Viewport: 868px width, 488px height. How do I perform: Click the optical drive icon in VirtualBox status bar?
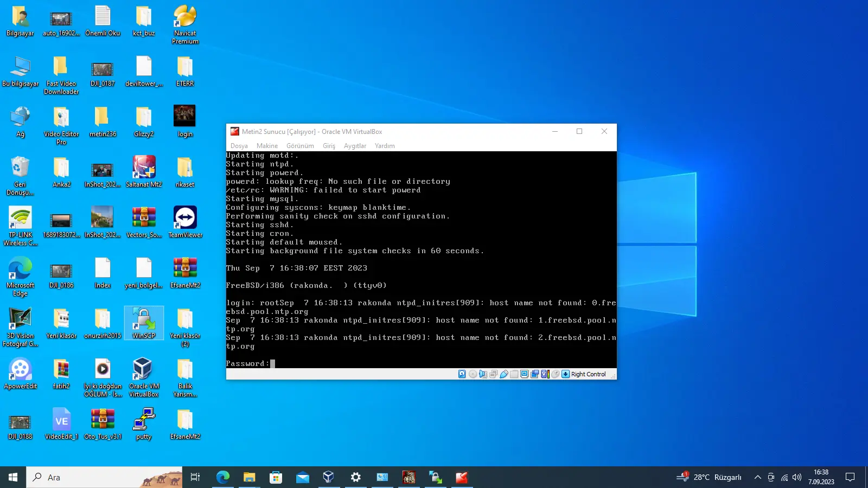(473, 374)
